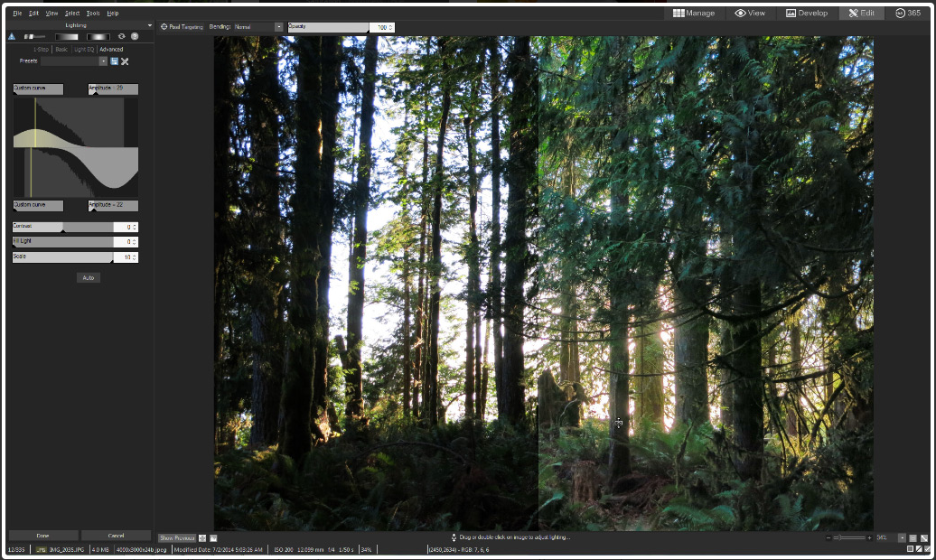Click the blue exposure warning triangle icon
The width and height of the screenshot is (936, 560).
tap(12, 37)
